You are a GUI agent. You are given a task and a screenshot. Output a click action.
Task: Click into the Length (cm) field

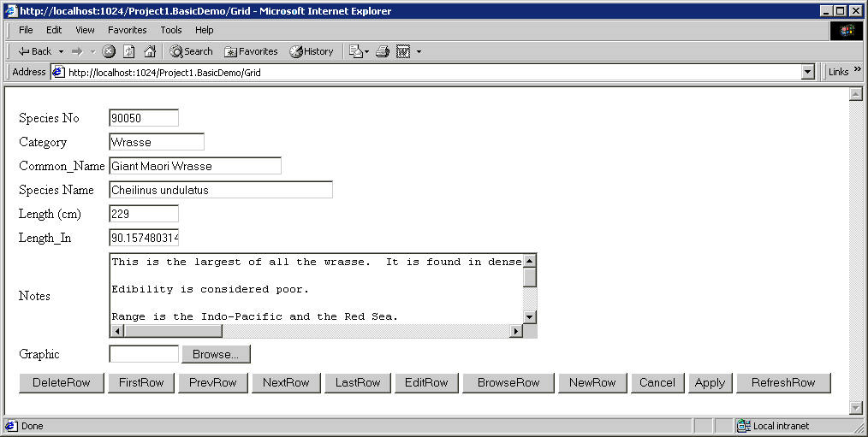pos(144,214)
